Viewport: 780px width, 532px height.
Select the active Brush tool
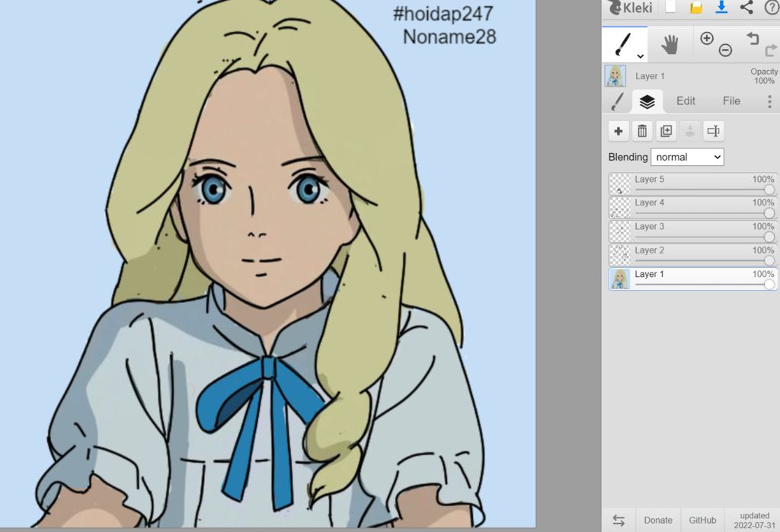625,45
